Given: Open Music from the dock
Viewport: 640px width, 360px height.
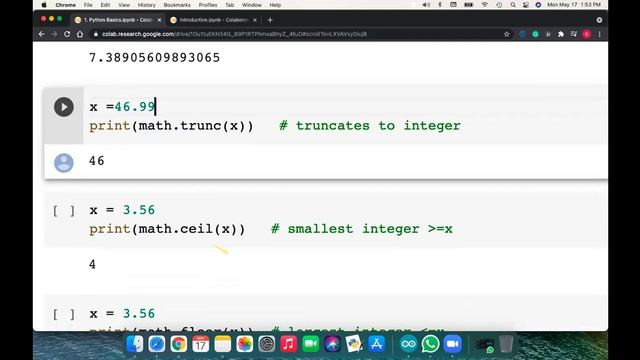Looking at the screenshot, I should (x=289, y=344).
